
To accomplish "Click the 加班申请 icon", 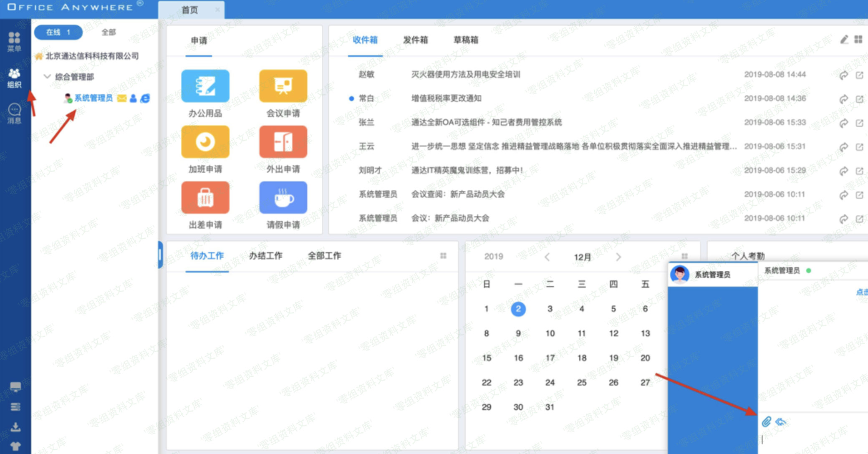I will [205, 142].
